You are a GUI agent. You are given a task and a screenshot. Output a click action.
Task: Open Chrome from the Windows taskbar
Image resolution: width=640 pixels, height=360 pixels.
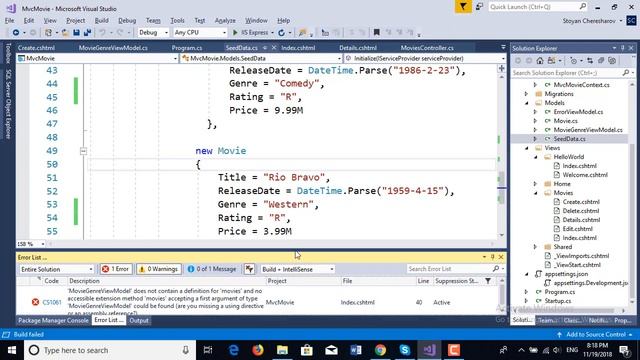point(380,350)
